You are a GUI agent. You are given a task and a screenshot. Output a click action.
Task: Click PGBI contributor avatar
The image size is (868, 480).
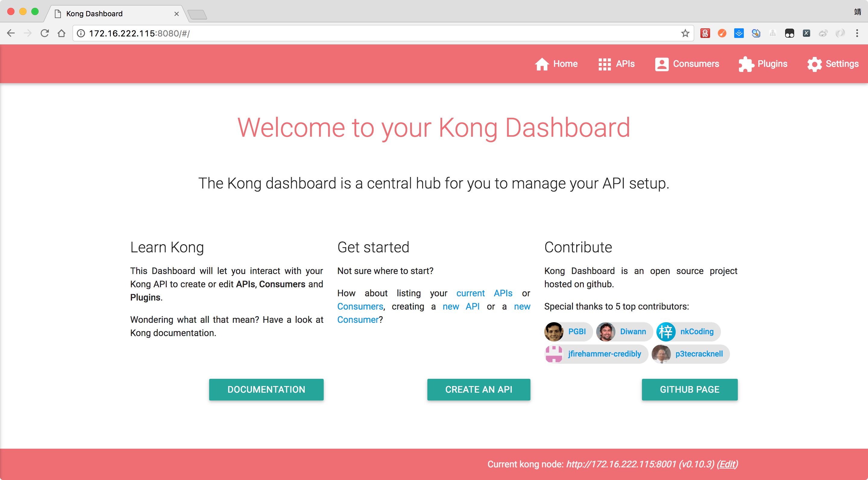(x=554, y=332)
